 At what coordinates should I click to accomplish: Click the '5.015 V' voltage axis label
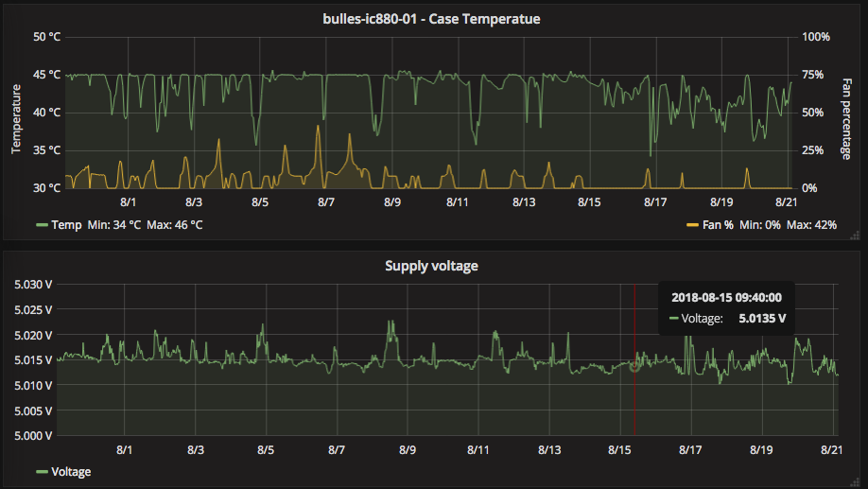point(33,360)
